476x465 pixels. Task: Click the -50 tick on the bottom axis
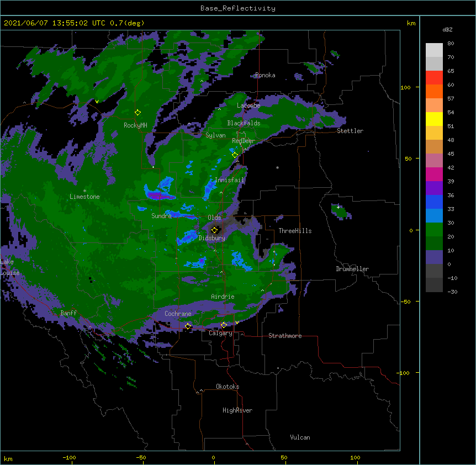pos(141,457)
